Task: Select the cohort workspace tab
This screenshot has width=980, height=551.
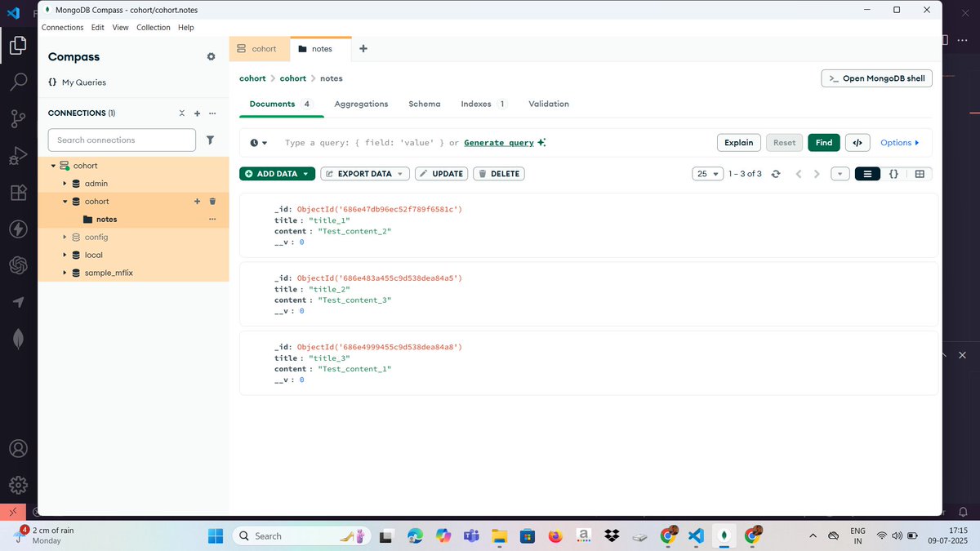Action: [x=259, y=49]
